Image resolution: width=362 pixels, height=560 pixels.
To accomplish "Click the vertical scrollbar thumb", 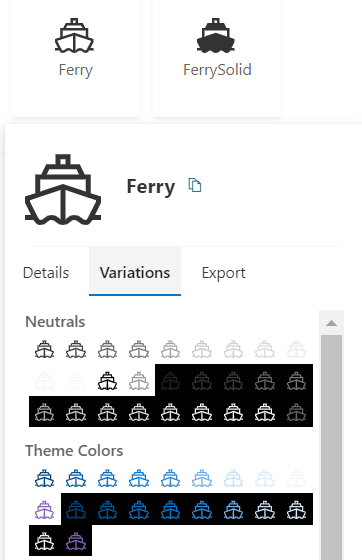I will point(331,446).
